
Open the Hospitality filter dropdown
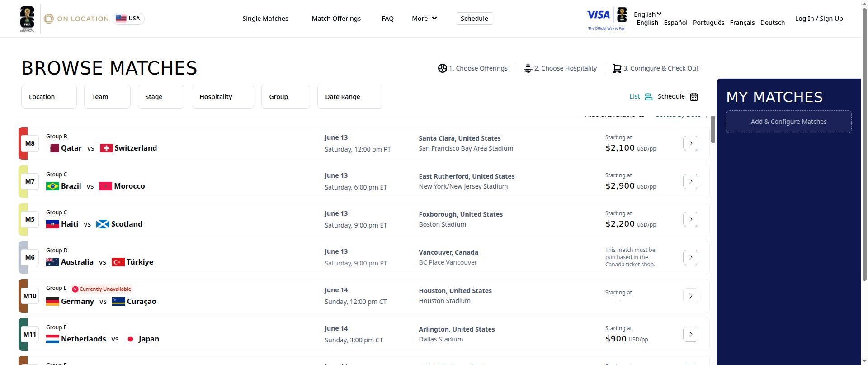pos(222,96)
